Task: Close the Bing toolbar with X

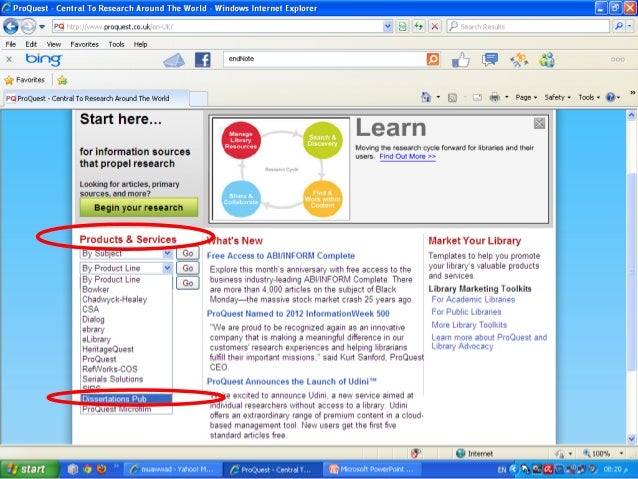Action: coord(9,60)
